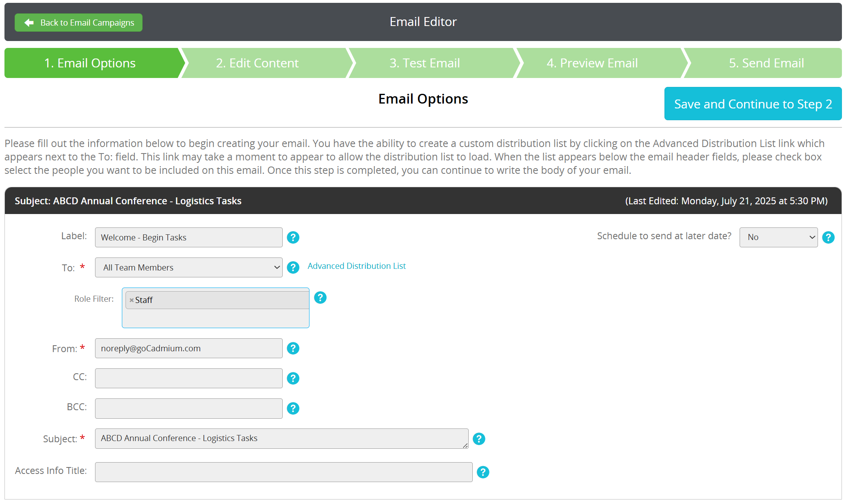
Task: Remove the Staff role filter tag
Action: [x=132, y=300]
